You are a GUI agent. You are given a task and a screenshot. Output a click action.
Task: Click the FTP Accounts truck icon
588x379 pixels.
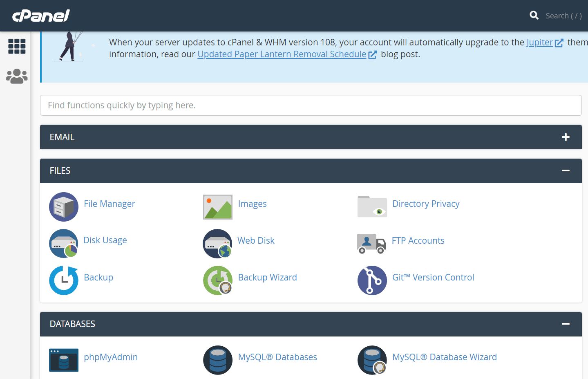tap(371, 244)
